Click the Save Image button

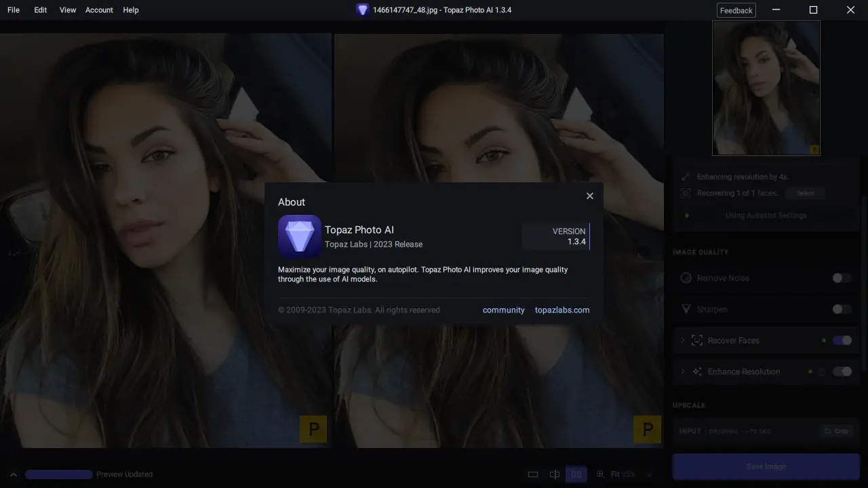pyautogui.click(x=766, y=466)
